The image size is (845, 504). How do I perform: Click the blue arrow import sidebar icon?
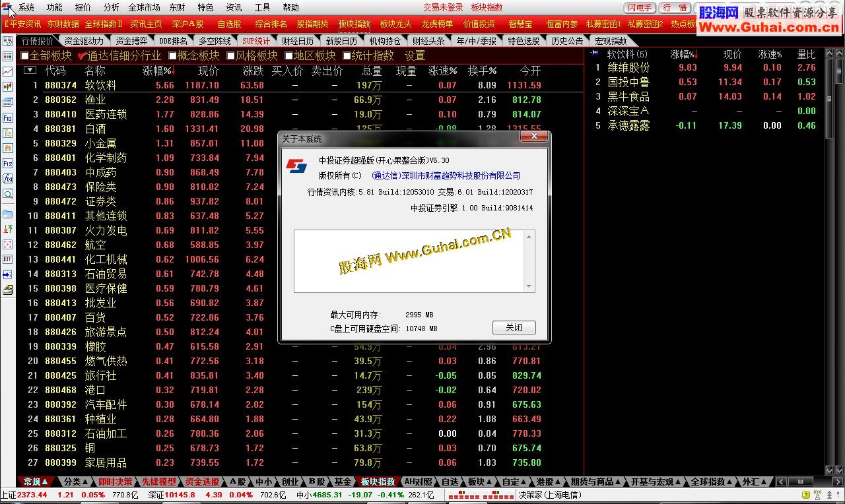8,274
